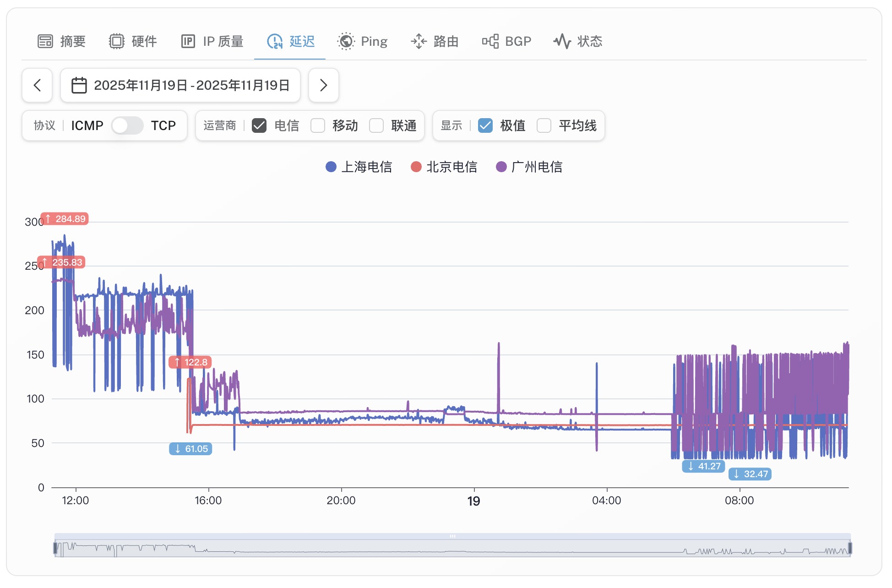This screenshot has width=892, height=588.
Task: Enable the 移动 carrier checkbox
Action: [318, 125]
